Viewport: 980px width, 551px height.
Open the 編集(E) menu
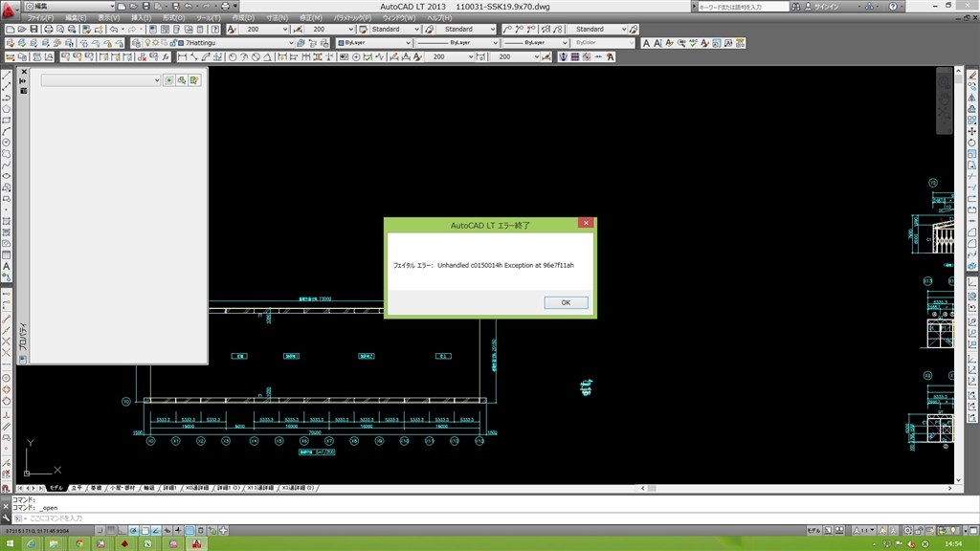76,18
